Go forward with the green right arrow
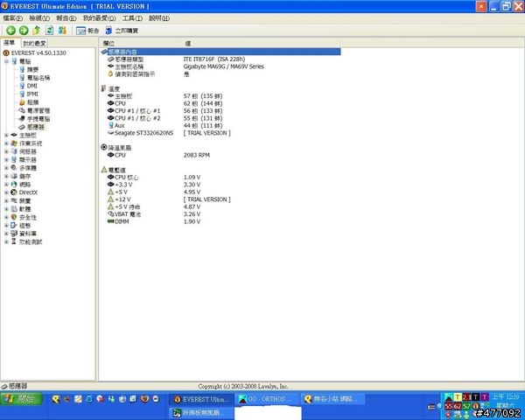This screenshot has width=525, height=420. [24, 31]
